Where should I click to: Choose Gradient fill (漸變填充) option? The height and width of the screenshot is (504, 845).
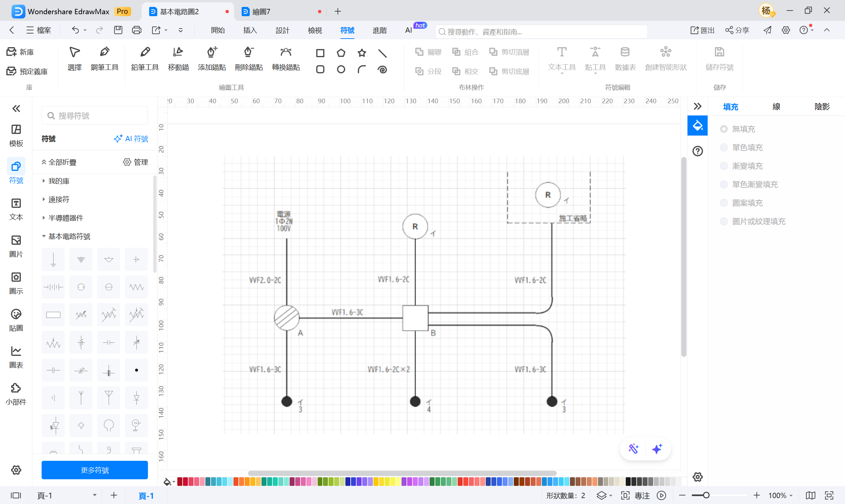coord(724,166)
